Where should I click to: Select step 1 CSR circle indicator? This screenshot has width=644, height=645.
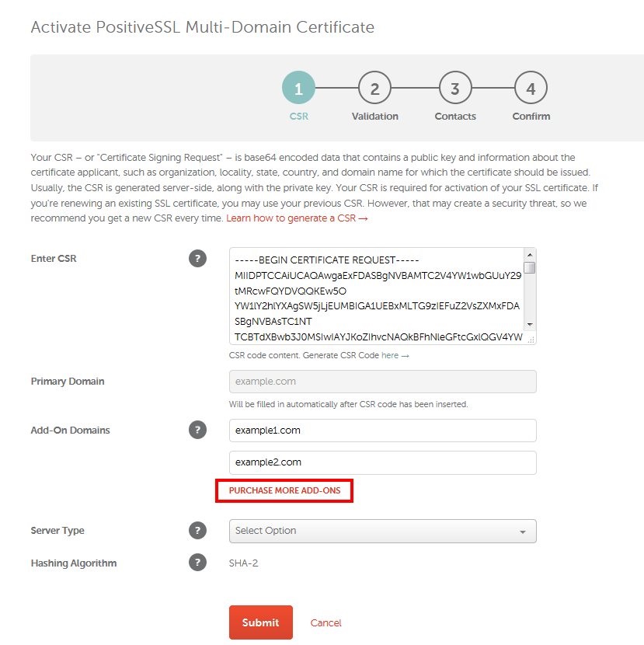pos(298,88)
